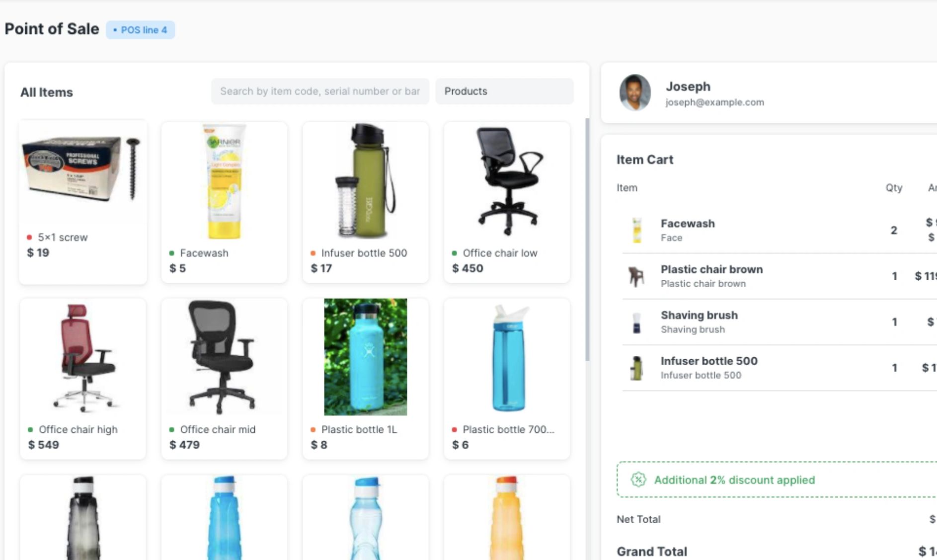Click Shaving brush cart icon

636,322
